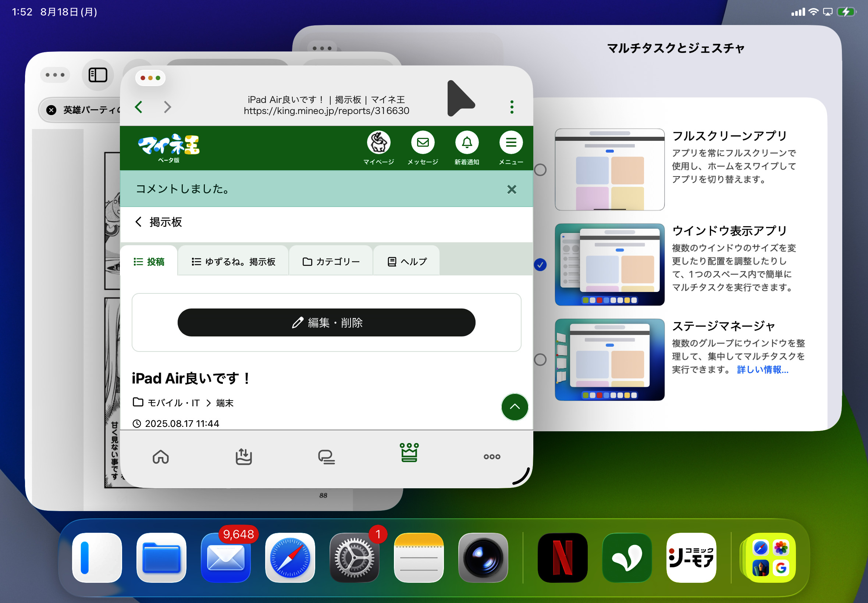Open 新着通知 bell icon
This screenshot has width=868, height=603.
coord(467,142)
